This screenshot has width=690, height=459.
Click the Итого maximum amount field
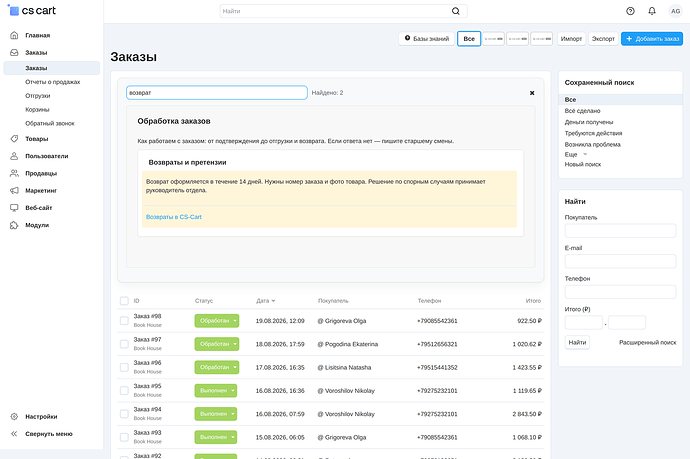click(627, 323)
